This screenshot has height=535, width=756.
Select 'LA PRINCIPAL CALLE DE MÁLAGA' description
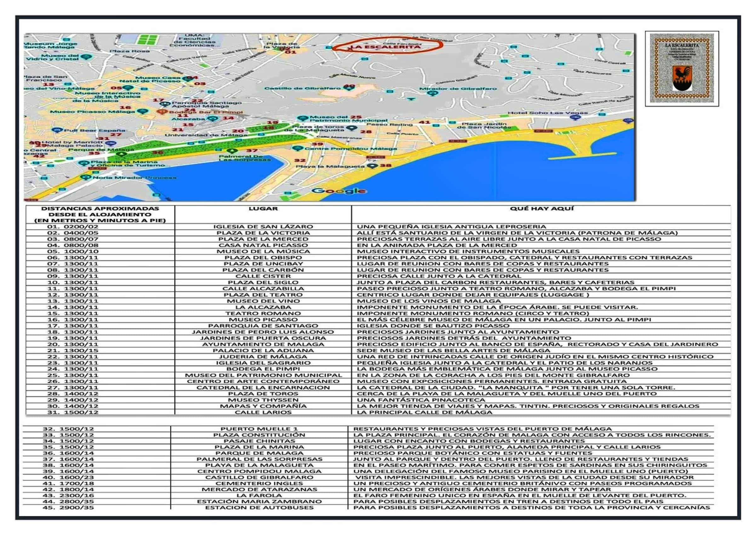point(424,412)
